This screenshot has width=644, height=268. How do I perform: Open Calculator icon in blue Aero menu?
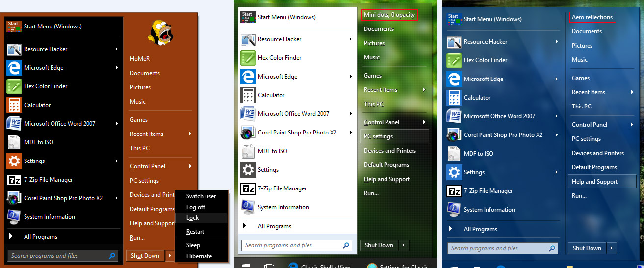coord(454,98)
